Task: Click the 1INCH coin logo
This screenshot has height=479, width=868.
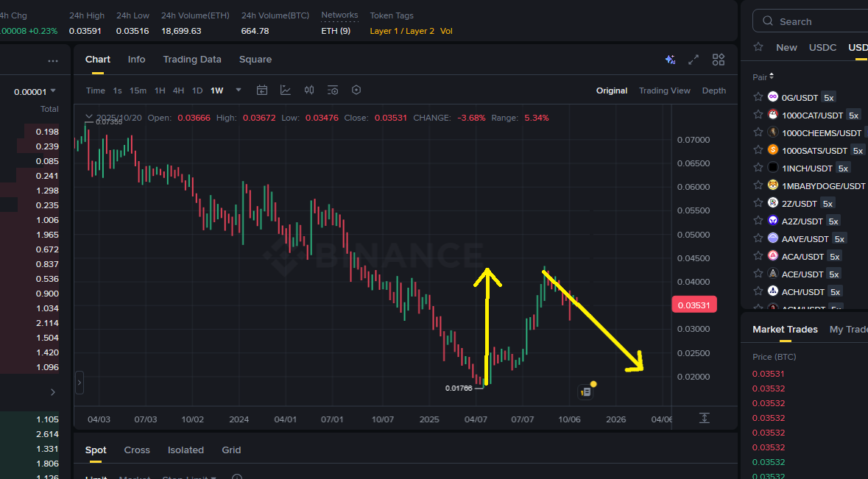Action: pyautogui.click(x=773, y=168)
